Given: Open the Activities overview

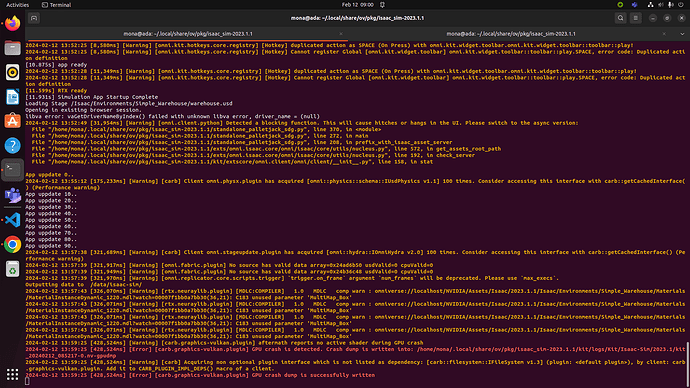Looking at the screenshot, I should click(x=18, y=5).
